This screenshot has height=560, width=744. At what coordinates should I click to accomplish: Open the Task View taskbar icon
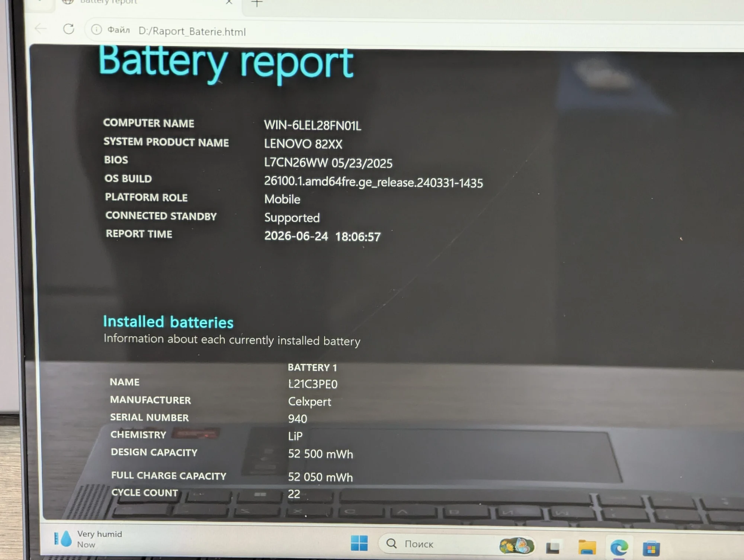[552, 547]
